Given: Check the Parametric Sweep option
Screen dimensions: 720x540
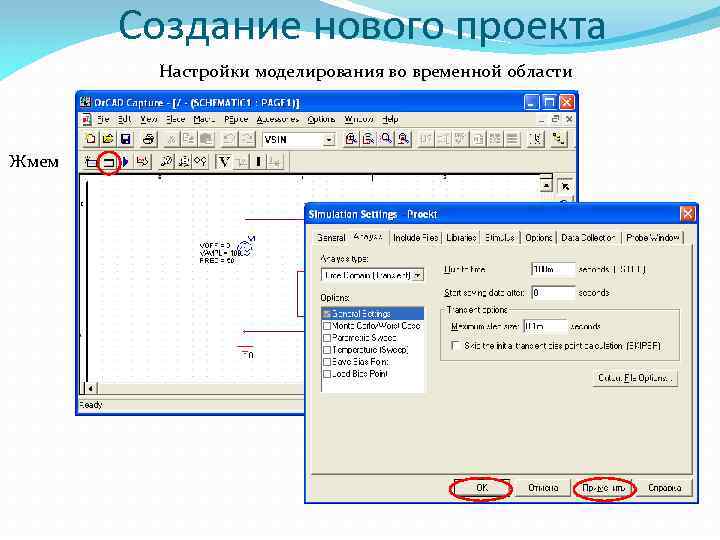Looking at the screenshot, I should click(327, 338).
